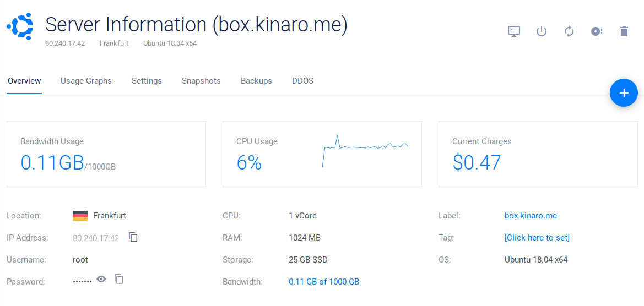Edit the box.kinaro.me label link
The image size is (644, 306).
pyautogui.click(x=531, y=216)
